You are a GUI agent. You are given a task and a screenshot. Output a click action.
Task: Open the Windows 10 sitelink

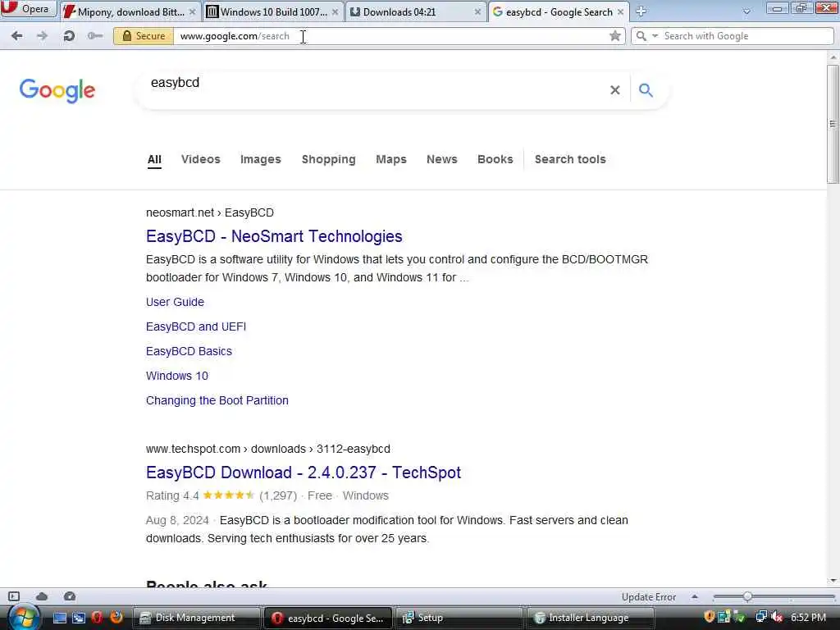(177, 376)
